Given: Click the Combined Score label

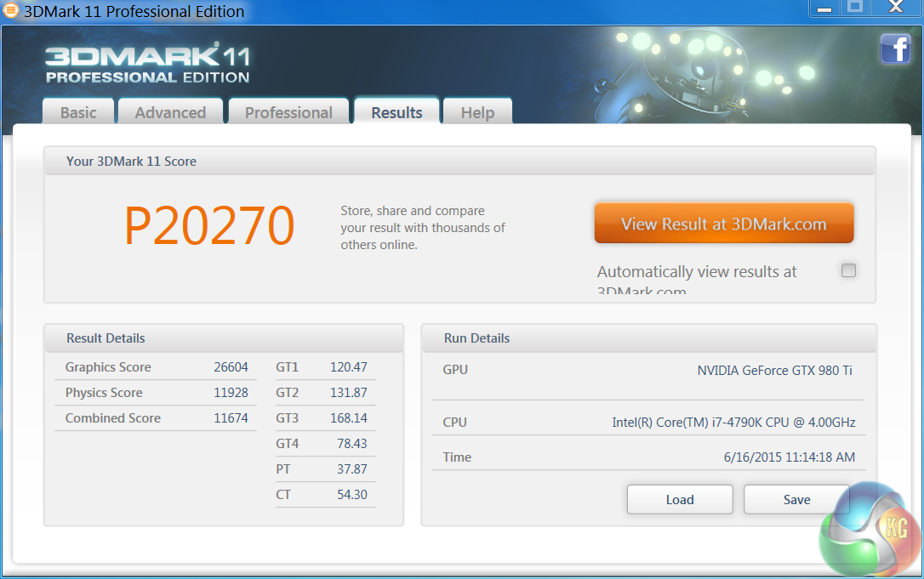Looking at the screenshot, I should pos(112,417).
